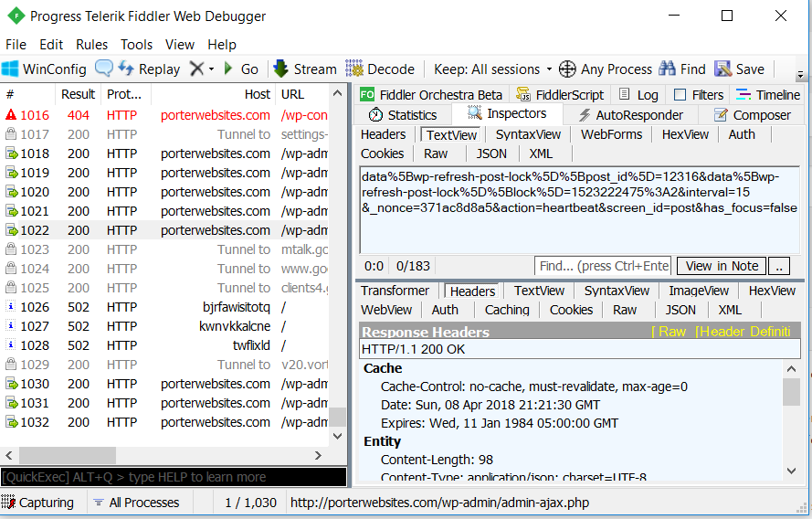The height and width of the screenshot is (519, 812).
Task: Select the request SyntaxView tab
Action: [x=528, y=134]
